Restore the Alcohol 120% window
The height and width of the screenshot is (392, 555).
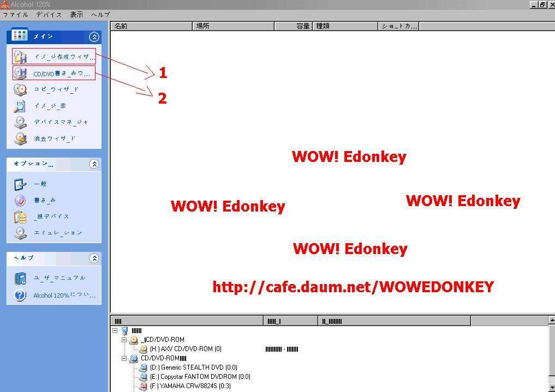542,4
